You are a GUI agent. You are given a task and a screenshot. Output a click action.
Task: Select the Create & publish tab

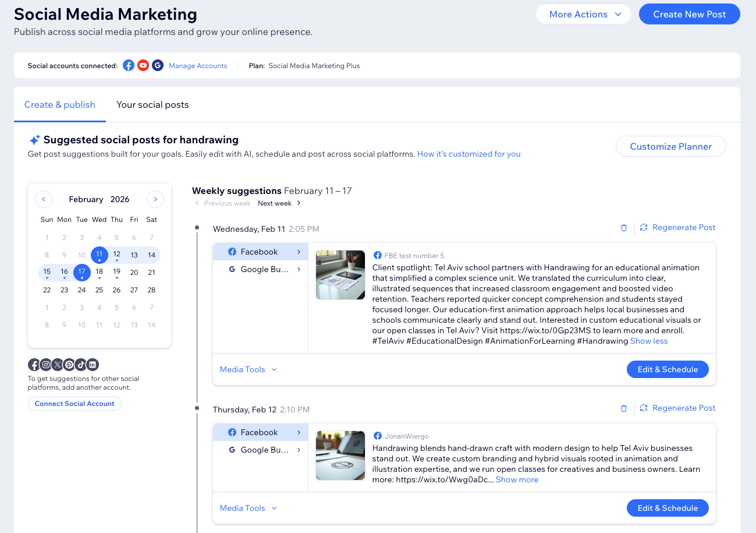pyautogui.click(x=59, y=104)
